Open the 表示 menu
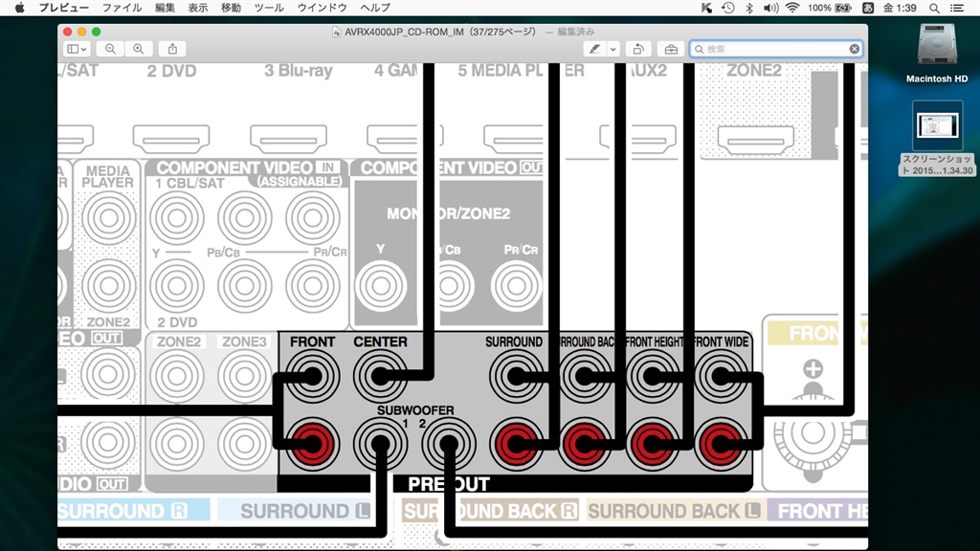This screenshot has height=551, width=980. [198, 8]
